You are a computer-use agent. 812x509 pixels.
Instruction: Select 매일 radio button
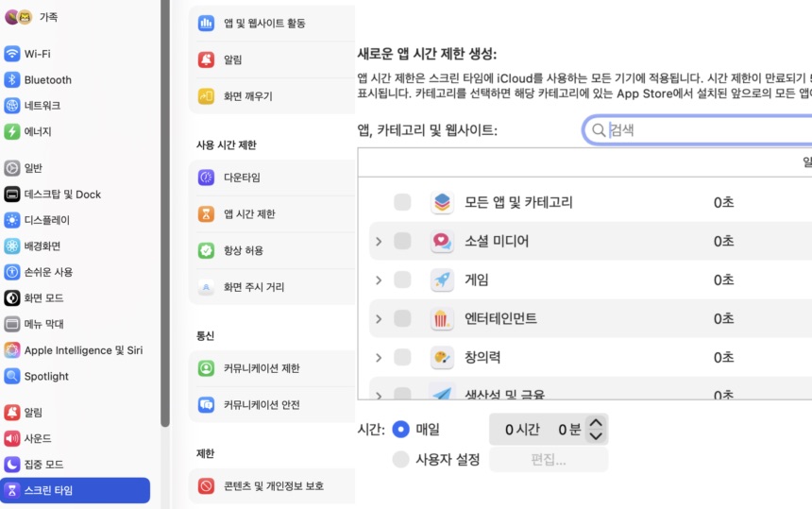point(401,430)
